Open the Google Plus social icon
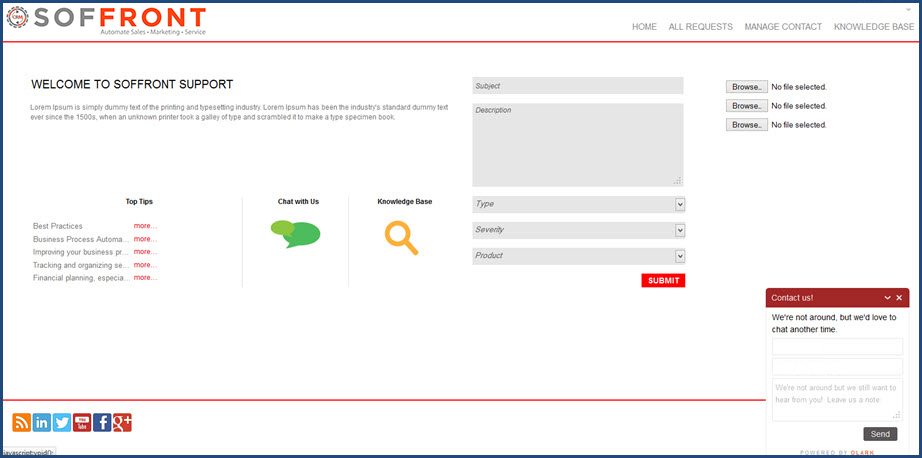Screen dimensions: 922x458 tap(122, 422)
